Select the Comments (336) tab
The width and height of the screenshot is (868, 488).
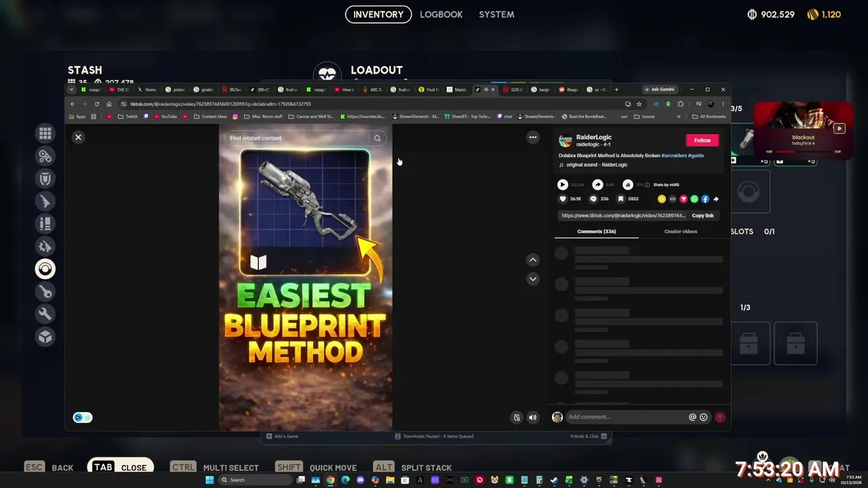point(596,231)
